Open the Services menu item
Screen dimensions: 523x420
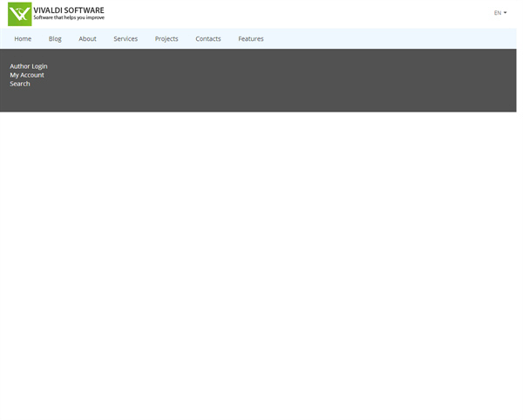click(126, 38)
